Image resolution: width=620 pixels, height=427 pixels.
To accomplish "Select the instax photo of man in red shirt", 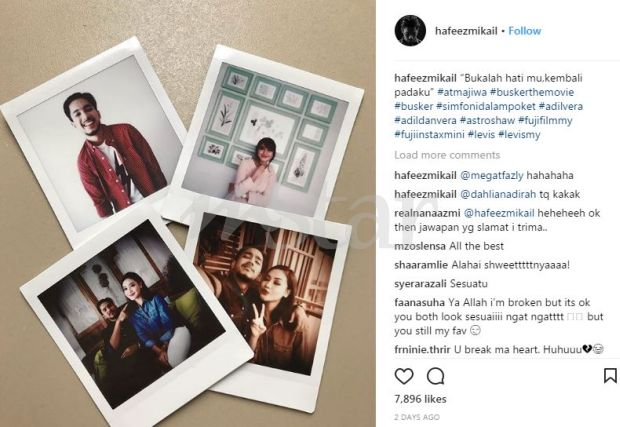I will (x=94, y=141).
